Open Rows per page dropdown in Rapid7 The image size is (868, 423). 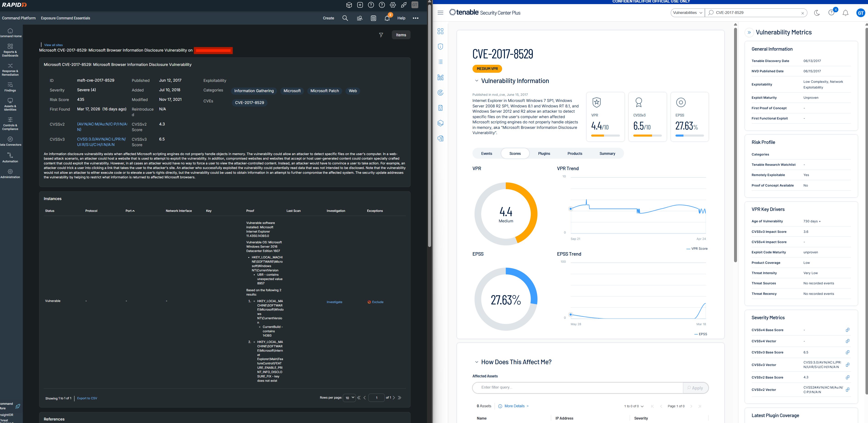(349, 398)
